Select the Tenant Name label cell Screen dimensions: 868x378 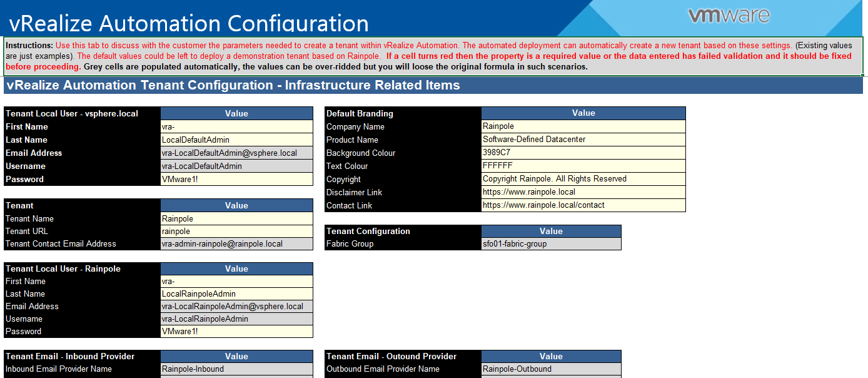pos(82,218)
